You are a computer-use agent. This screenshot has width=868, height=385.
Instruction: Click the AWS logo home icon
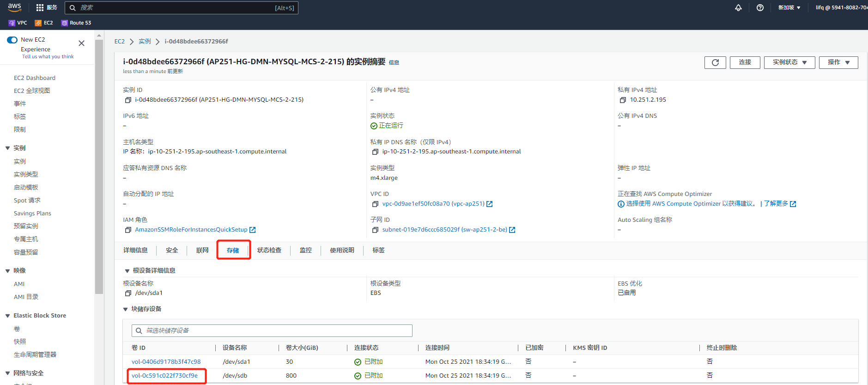pos(14,7)
